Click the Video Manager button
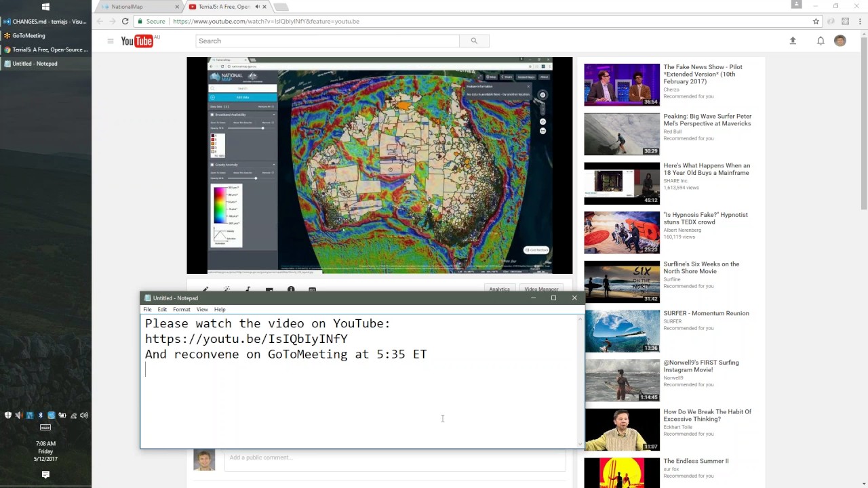The image size is (868, 488). [x=541, y=289]
